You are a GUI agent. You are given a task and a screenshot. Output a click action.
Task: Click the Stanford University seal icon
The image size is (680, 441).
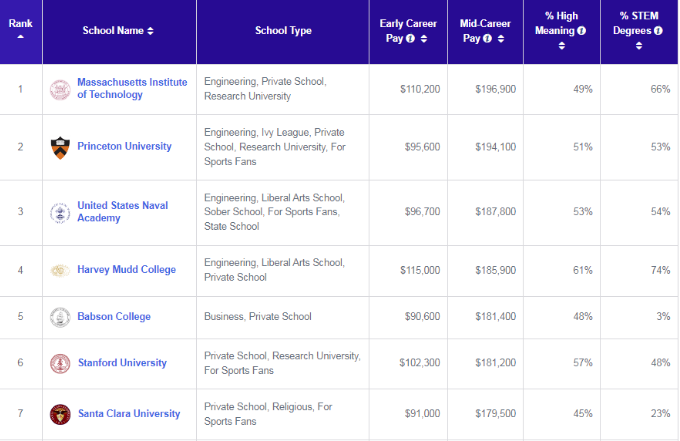point(60,364)
